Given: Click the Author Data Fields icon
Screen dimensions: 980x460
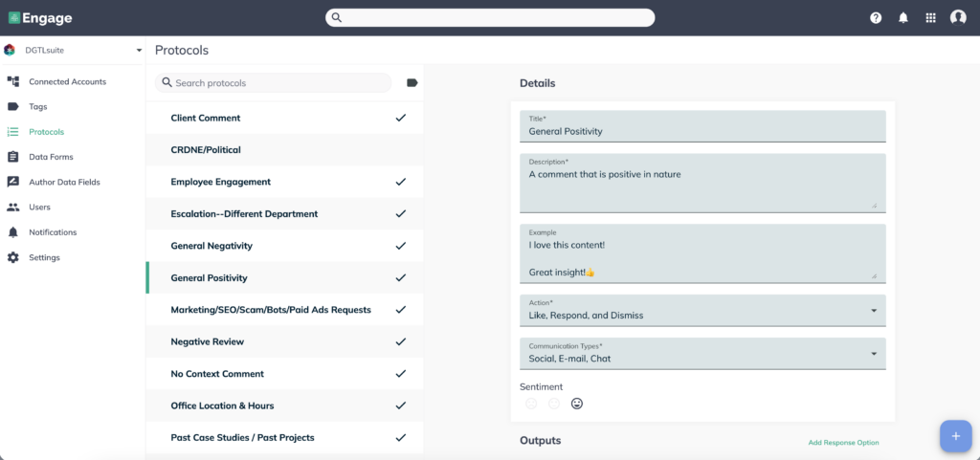Looking at the screenshot, I should (13, 182).
